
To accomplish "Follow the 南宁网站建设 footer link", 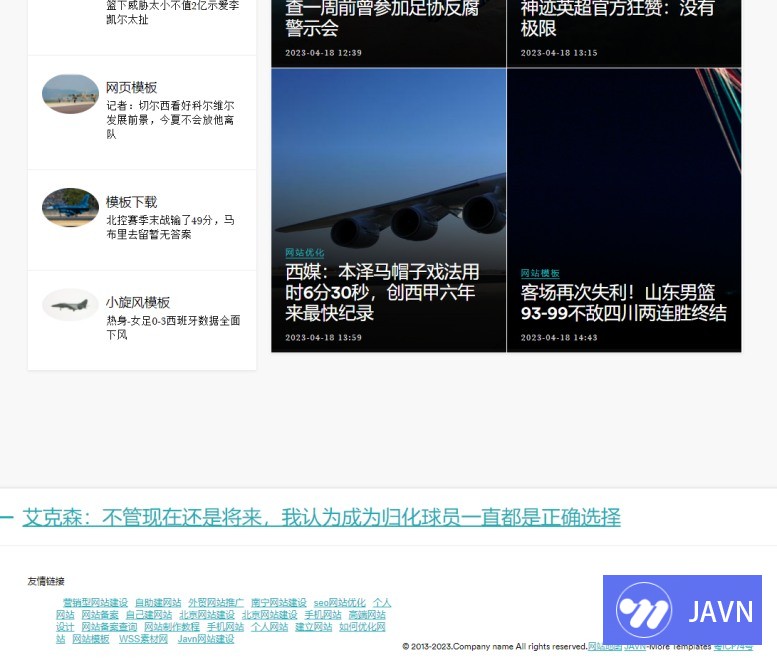I will coord(278,603).
